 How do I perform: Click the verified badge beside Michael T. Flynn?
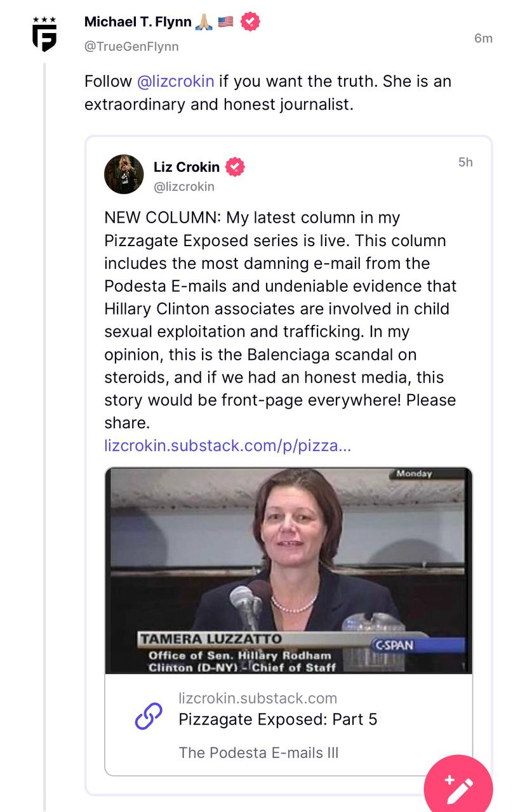coord(250,22)
